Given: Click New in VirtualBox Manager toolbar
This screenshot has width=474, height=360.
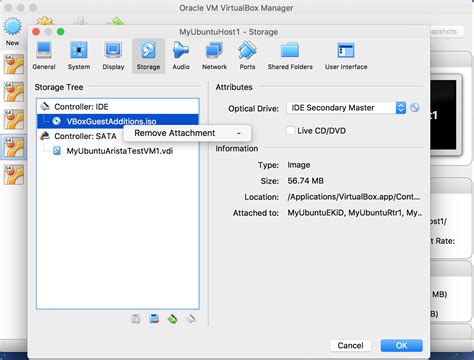Looking at the screenshot, I should [x=12, y=32].
